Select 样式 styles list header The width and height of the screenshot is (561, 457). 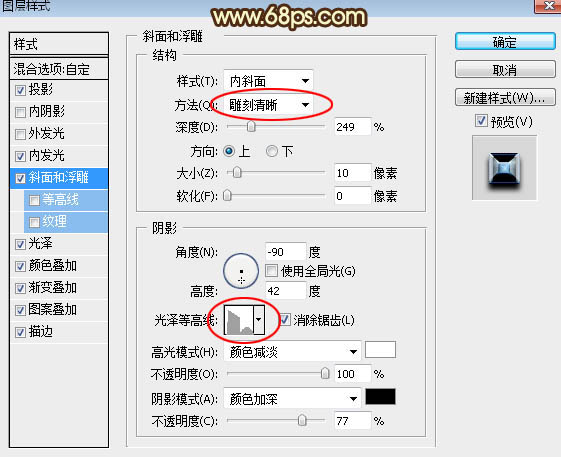coord(59,44)
